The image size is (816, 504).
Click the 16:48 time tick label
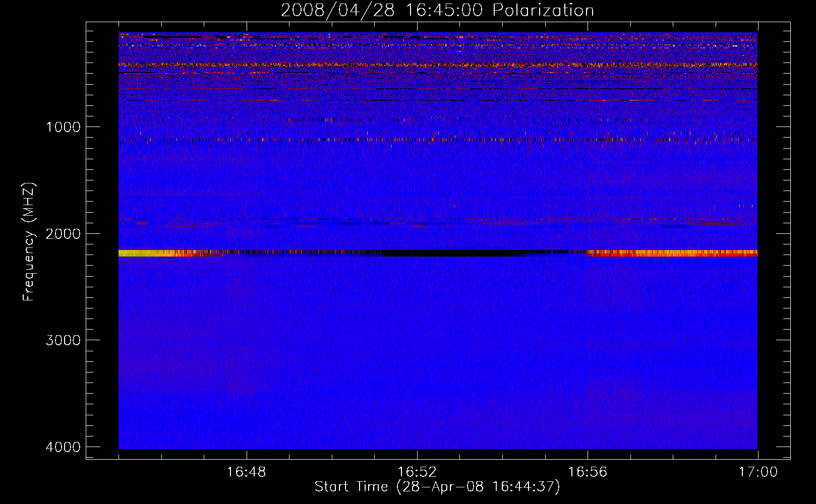246,472
